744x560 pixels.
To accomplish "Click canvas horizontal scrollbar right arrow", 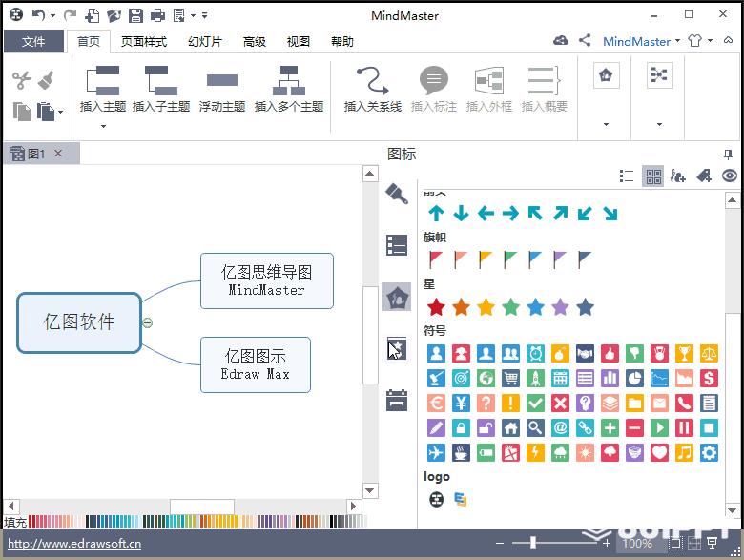I will (x=353, y=506).
